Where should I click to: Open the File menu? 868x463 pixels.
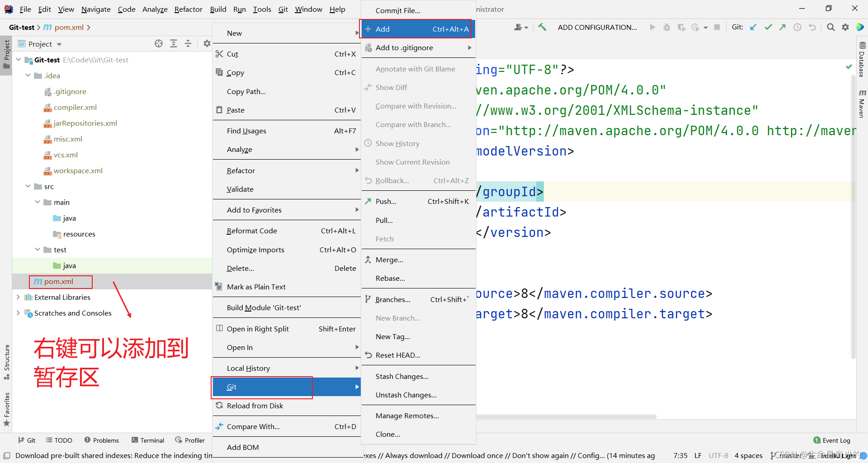coord(25,9)
